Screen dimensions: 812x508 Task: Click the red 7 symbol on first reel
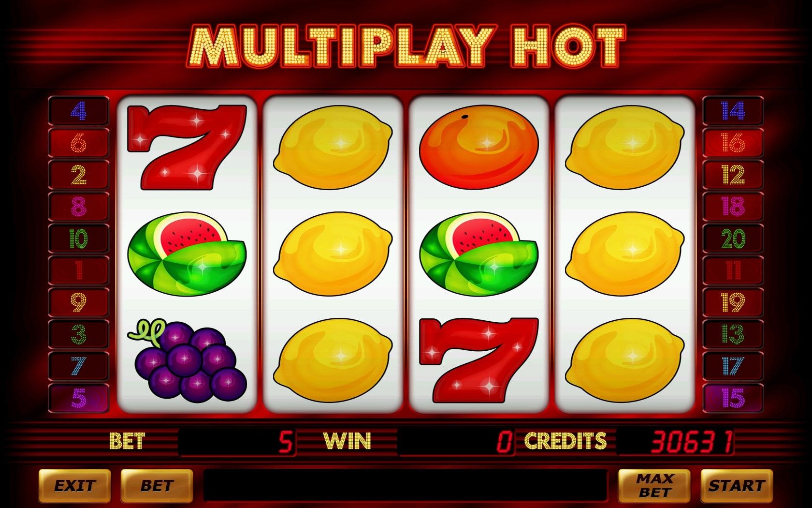click(x=187, y=148)
